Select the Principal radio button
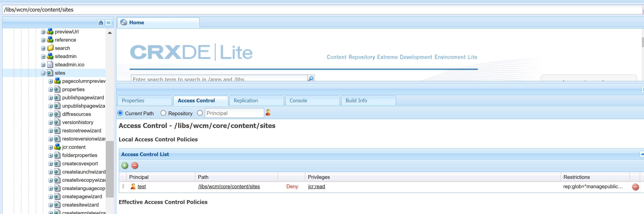The image size is (644, 214). (200, 113)
